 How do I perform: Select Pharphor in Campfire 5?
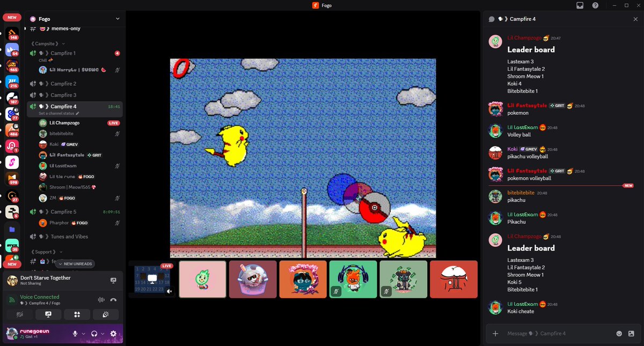click(80, 223)
